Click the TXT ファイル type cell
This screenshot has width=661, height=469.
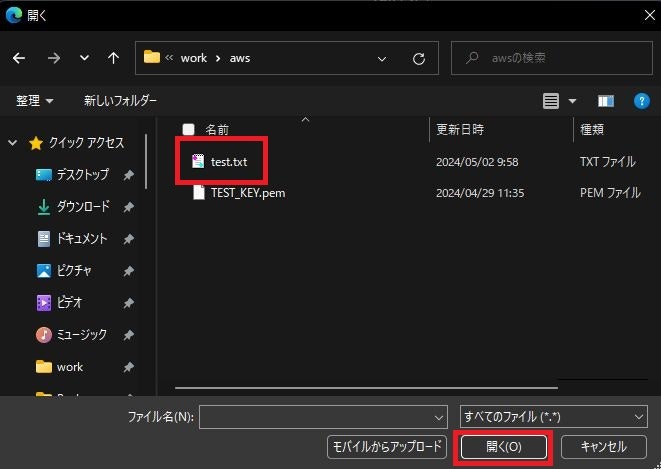point(607,162)
